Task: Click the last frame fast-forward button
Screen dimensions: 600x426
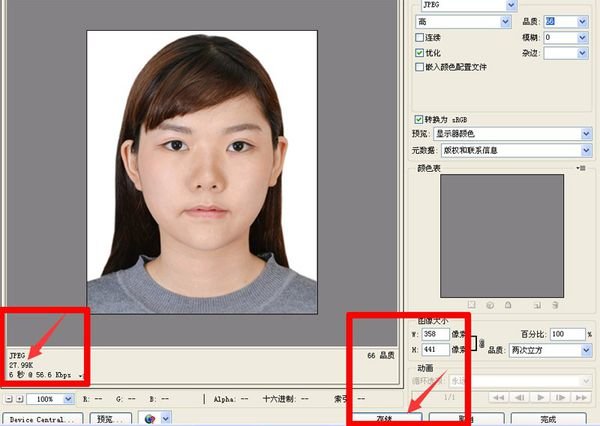Action: pos(581,398)
